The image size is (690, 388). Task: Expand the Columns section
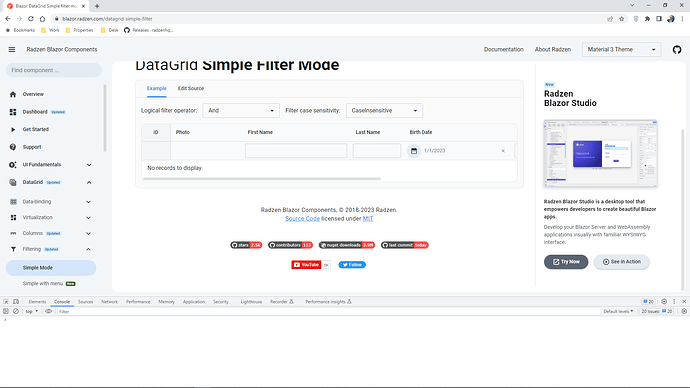tap(88, 234)
